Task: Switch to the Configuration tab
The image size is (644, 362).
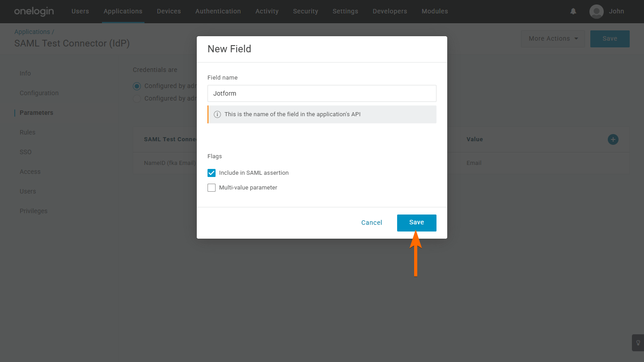Action: point(39,93)
